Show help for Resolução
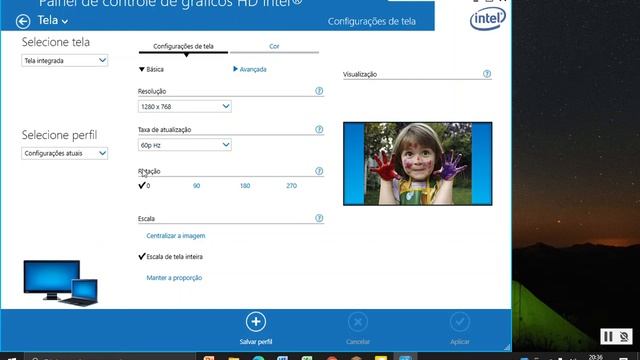Screen dimensions: 640x360 click(319, 91)
